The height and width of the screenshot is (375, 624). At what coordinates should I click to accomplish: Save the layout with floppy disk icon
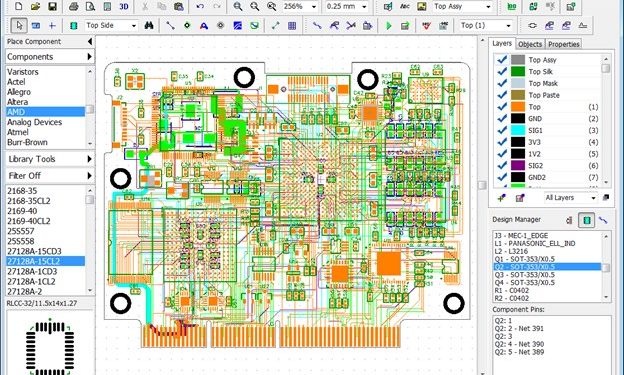(x=52, y=6)
